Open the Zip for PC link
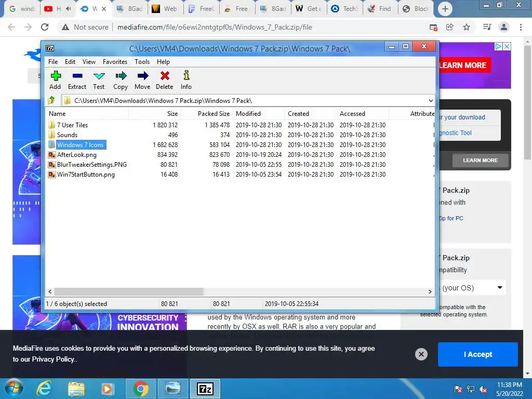 click(451, 218)
